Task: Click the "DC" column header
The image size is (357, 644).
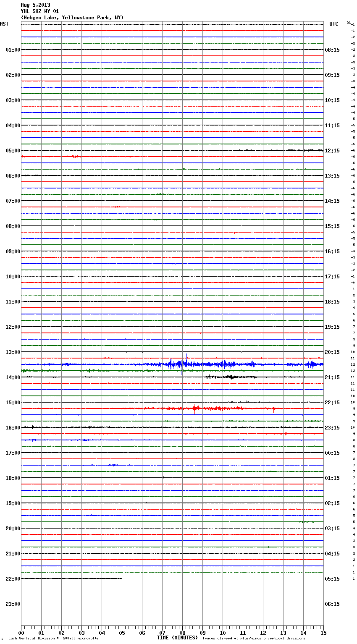Action: 349,23
